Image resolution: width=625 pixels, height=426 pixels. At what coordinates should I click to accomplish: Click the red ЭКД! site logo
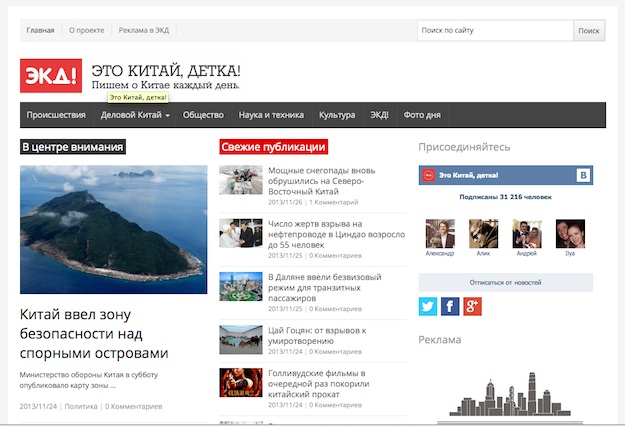click(51, 76)
